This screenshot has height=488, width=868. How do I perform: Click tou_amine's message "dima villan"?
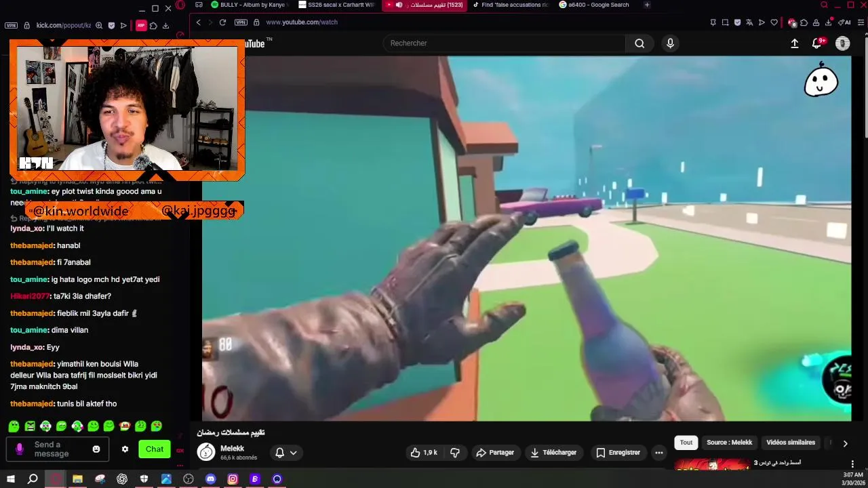tap(70, 330)
